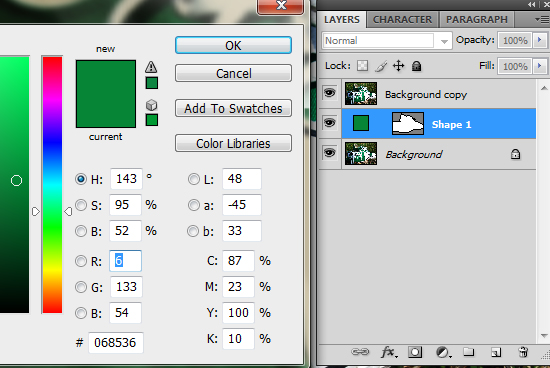Open the Layers panel options menu

tap(542, 19)
